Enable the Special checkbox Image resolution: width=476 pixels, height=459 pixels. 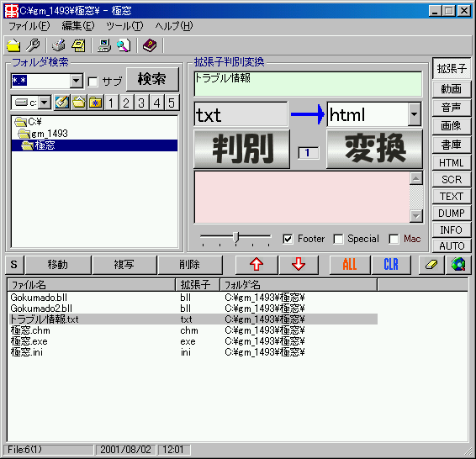tap(338, 239)
